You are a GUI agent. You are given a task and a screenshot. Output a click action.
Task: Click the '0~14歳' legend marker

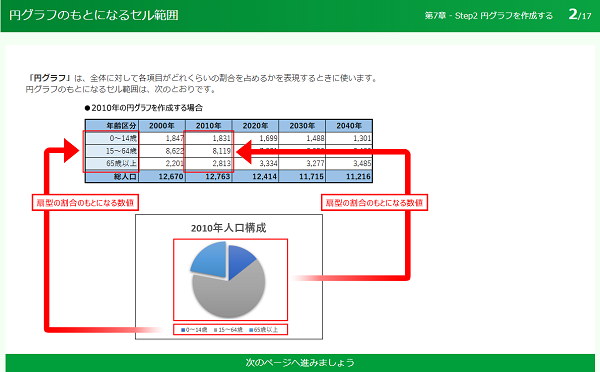pyautogui.click(x=183, y=330)
